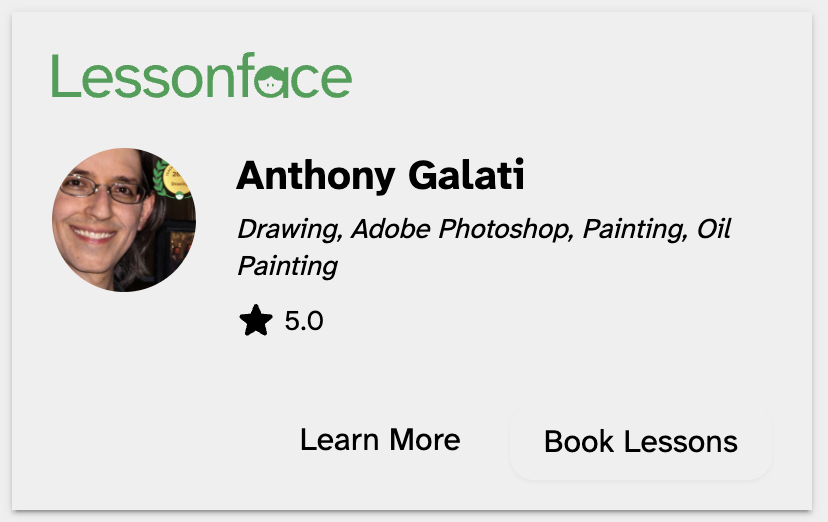
Task: Click the word Lessons on the button
Action: coord(688,441)
